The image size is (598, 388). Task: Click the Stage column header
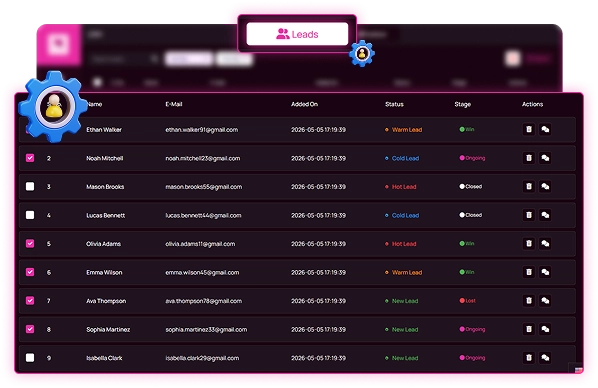(463, 104)
